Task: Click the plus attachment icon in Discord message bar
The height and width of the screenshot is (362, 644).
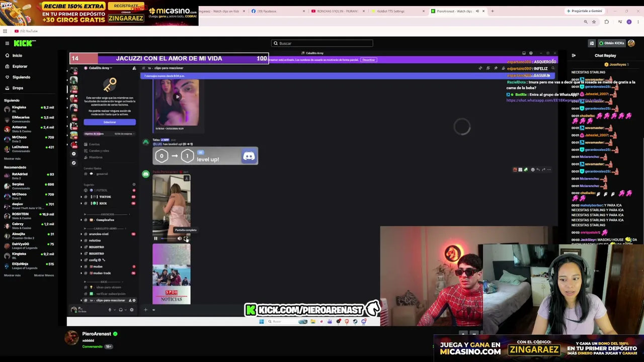Action: click(145, 310)
